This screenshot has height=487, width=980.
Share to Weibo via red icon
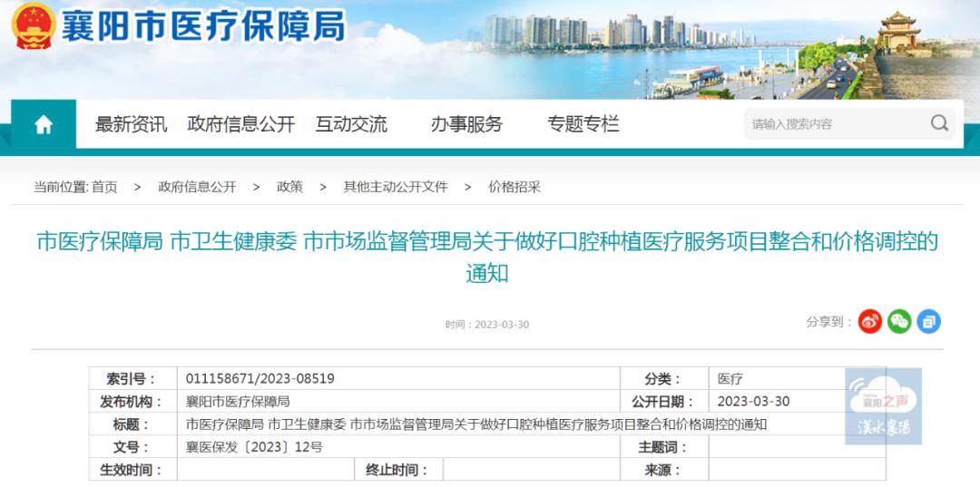(x=870, y=322)
